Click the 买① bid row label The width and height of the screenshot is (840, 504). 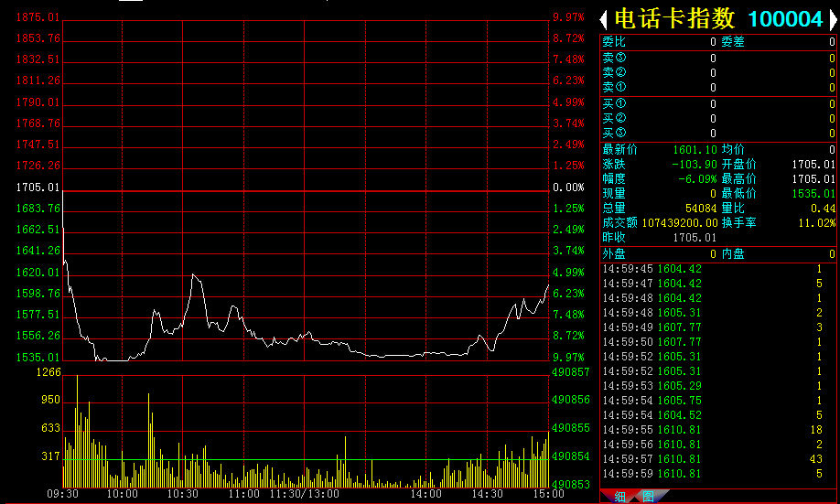[x=614, y=103]
